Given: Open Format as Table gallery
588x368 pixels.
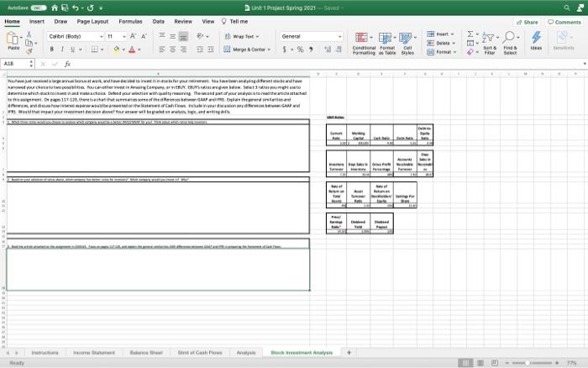Looking at the screenshot, I should tap(387, 44).
